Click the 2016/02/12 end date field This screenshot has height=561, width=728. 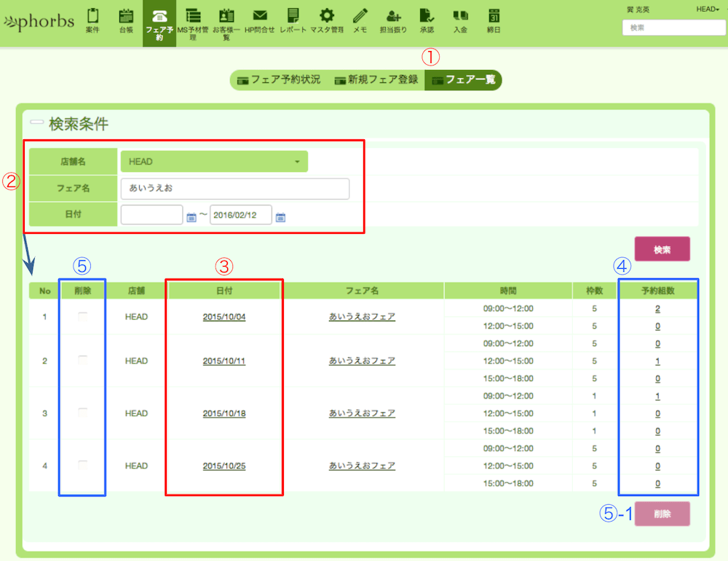240,215
